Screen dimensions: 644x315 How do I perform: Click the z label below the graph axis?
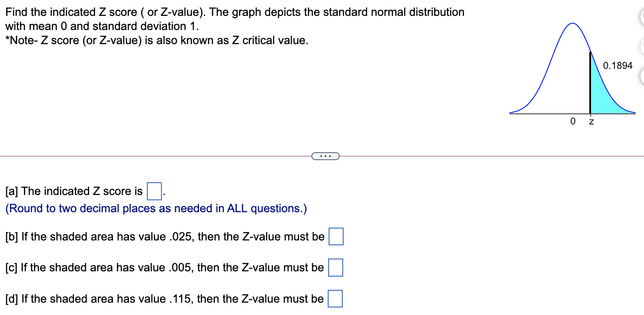click(x=590, y=122)
